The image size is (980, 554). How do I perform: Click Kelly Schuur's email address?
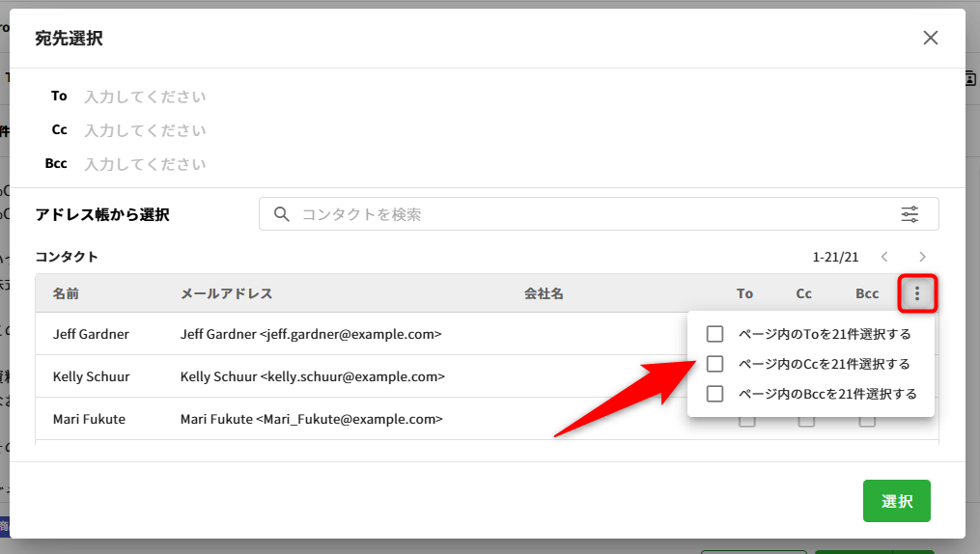[312, 376]
